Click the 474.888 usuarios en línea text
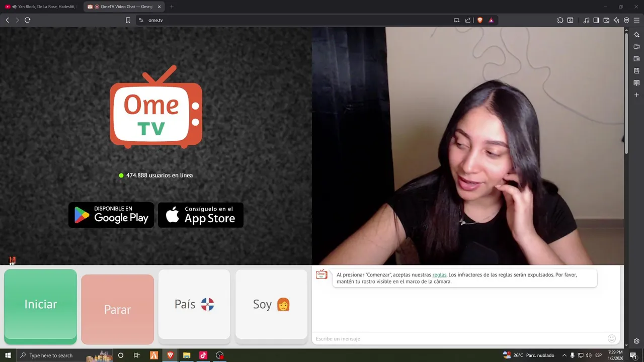 coord(159,175)
